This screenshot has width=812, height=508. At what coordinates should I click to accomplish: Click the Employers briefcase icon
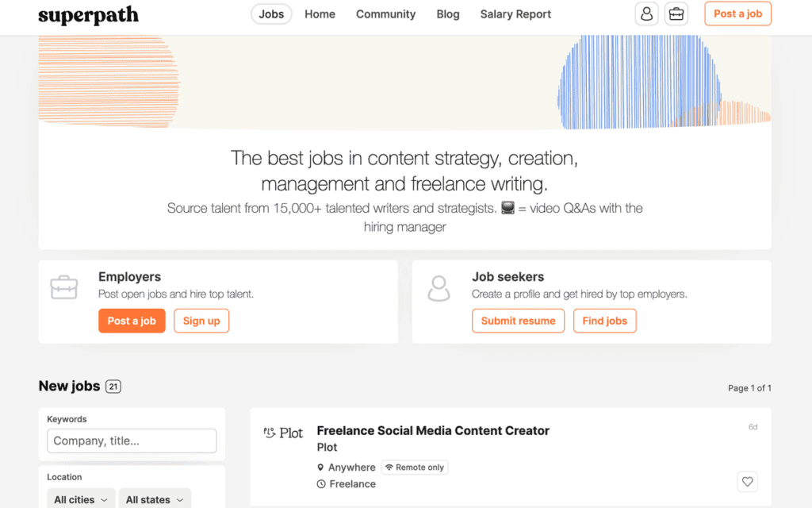coord(64,287)
